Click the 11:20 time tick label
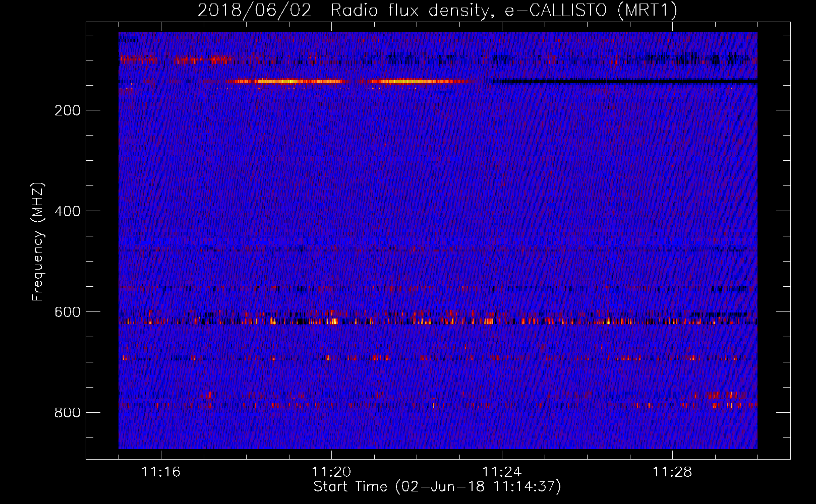 click(x=331, y=472)
